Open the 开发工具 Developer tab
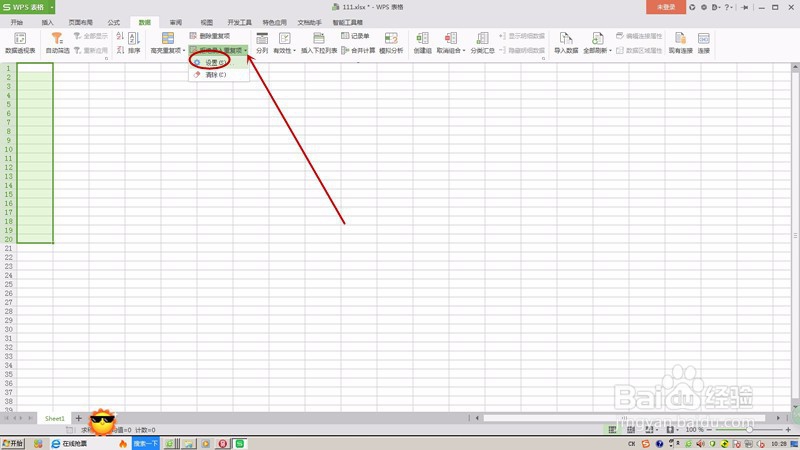 239,22
